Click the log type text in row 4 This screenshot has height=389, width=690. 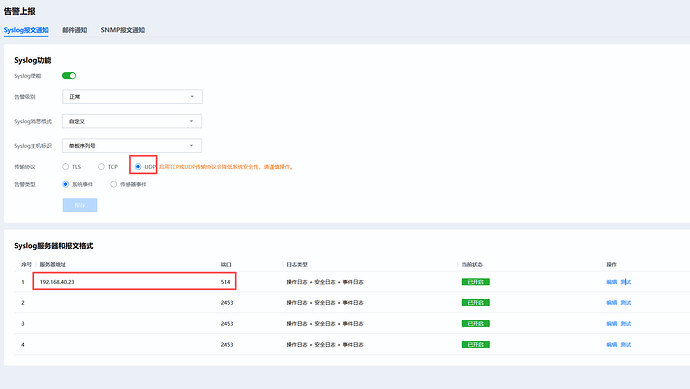point(325,345)
